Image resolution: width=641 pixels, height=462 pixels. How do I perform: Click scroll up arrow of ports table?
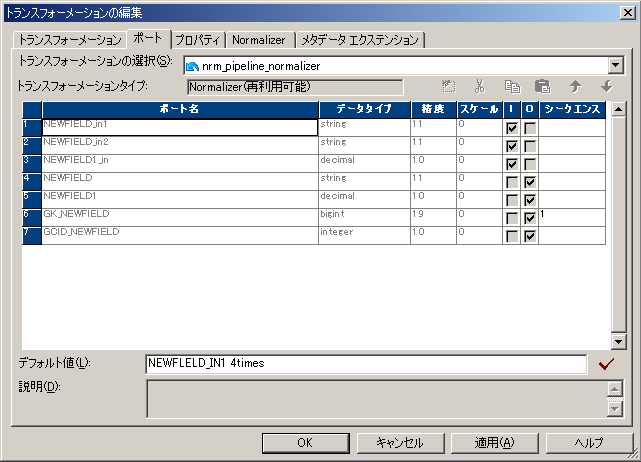[618, 110]
